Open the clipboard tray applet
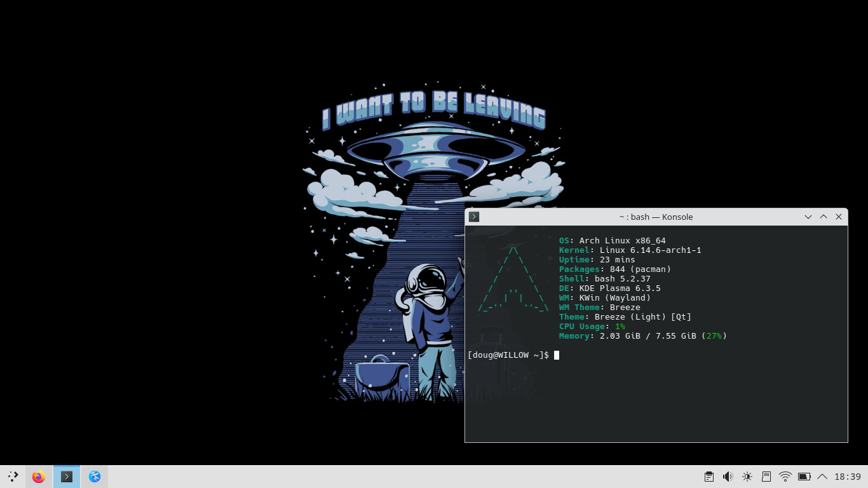The image size is (868, 488). pos(709,477)
